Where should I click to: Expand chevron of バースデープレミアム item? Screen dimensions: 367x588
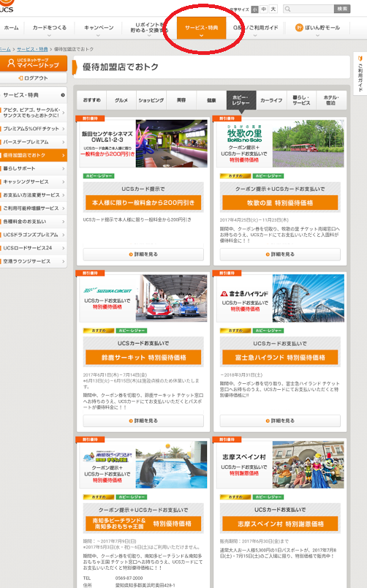(x=64, y=142)
